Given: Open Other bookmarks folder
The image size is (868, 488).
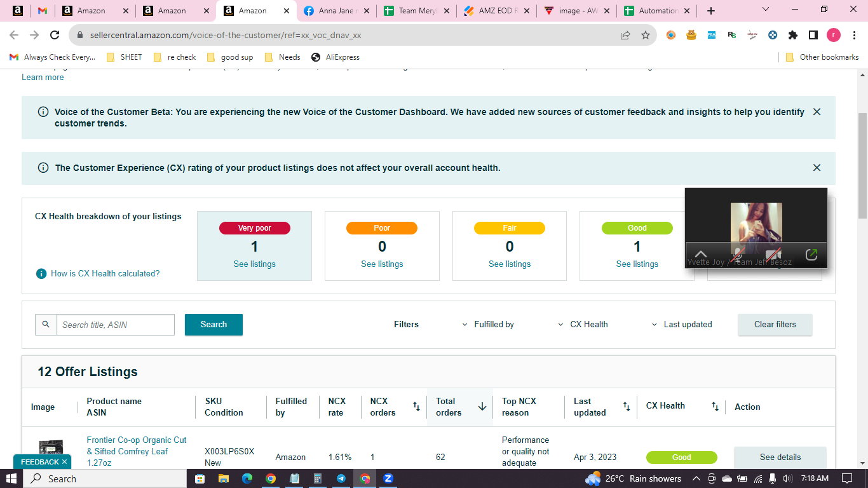Looking at the screenshot, I should pyautogui.click(x=822, y=57).
